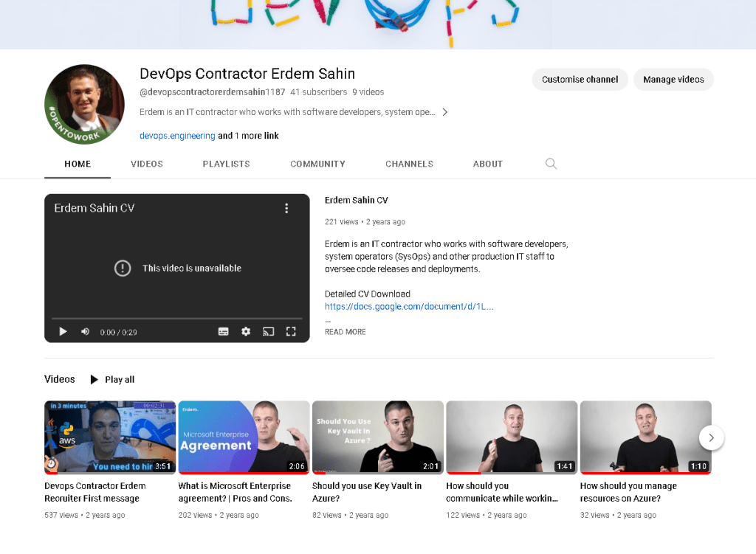Go to the COMMUNITY tab
This screenshot has width=756, height=554.
coord(317,164)
